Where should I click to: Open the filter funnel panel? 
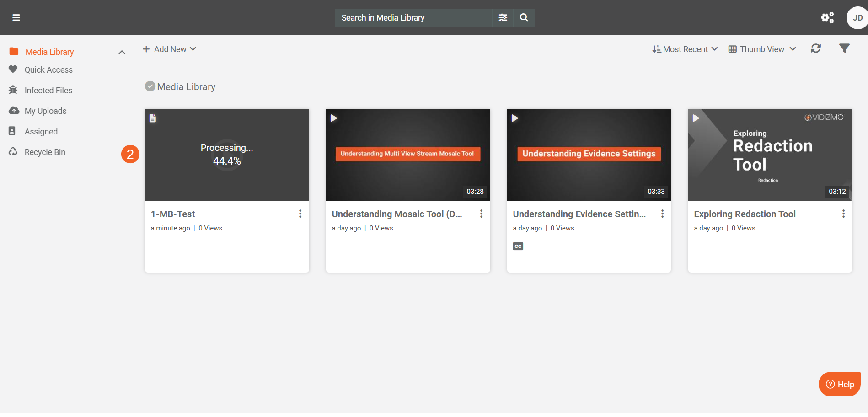click(x=844, y=48)
